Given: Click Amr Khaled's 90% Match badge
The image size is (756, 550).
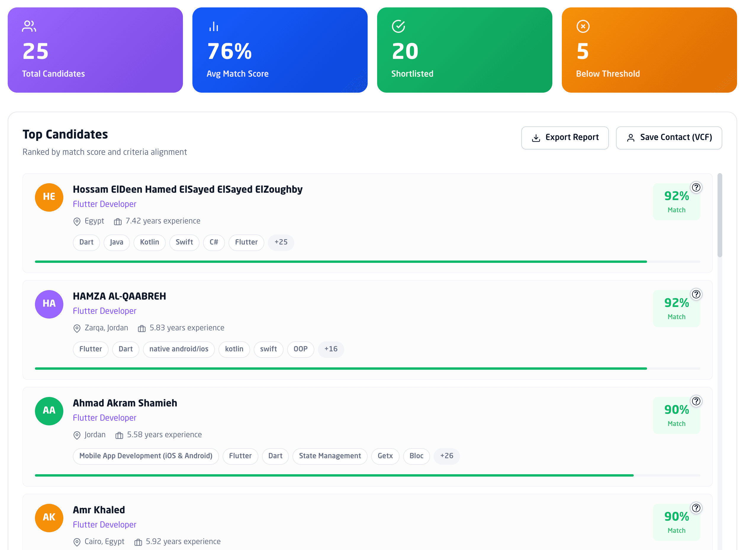Looking at the screenshot, I should pyautogui.click(x=676, y=522).
